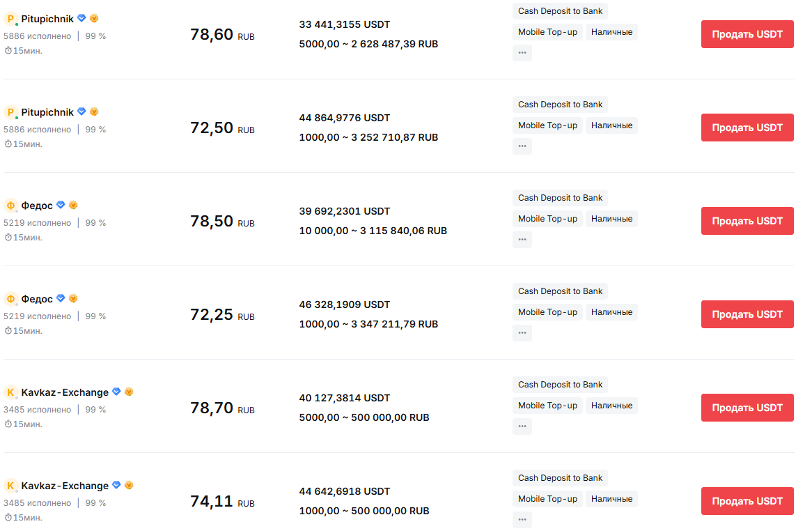The image size is (812, 531).
Task: Click Федос's avatar in the 72,25 row
Action: (10, 299)
